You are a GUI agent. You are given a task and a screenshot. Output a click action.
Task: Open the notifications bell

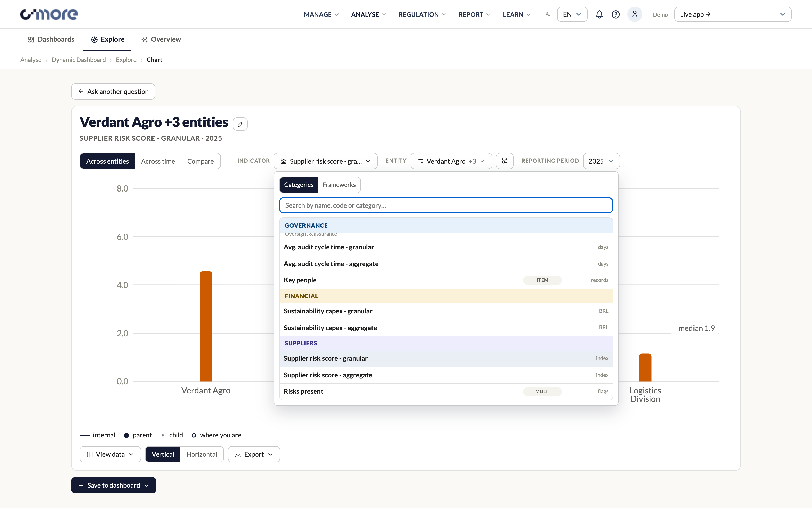pyautogui.click(x=599, y=14)
